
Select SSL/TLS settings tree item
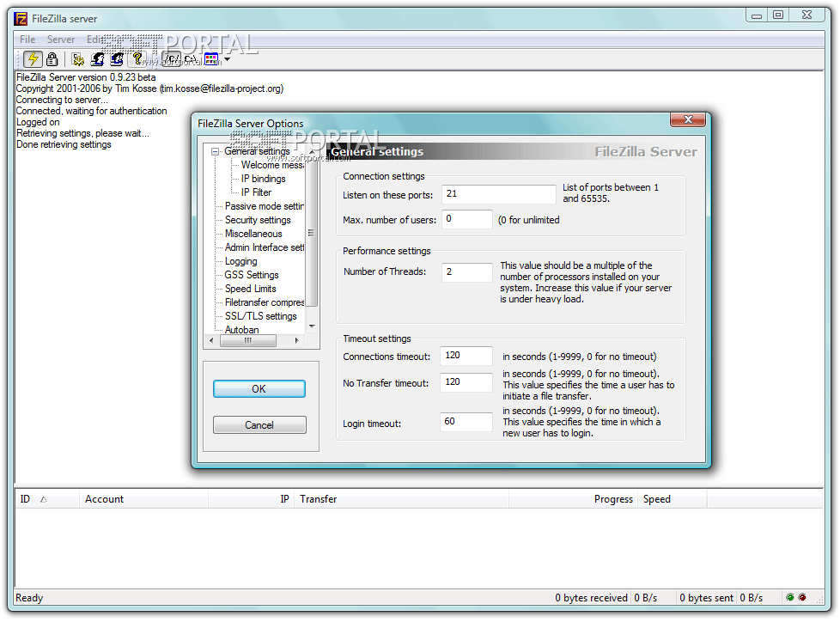(x=260, y=317)
